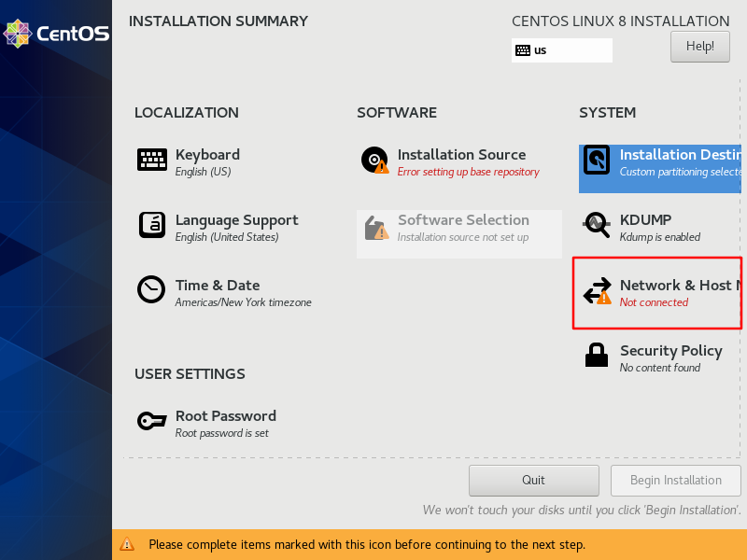The image size is (747, 560).
Task: Click 'Custom partitioning selected' status text
Action: pos(681,172)
